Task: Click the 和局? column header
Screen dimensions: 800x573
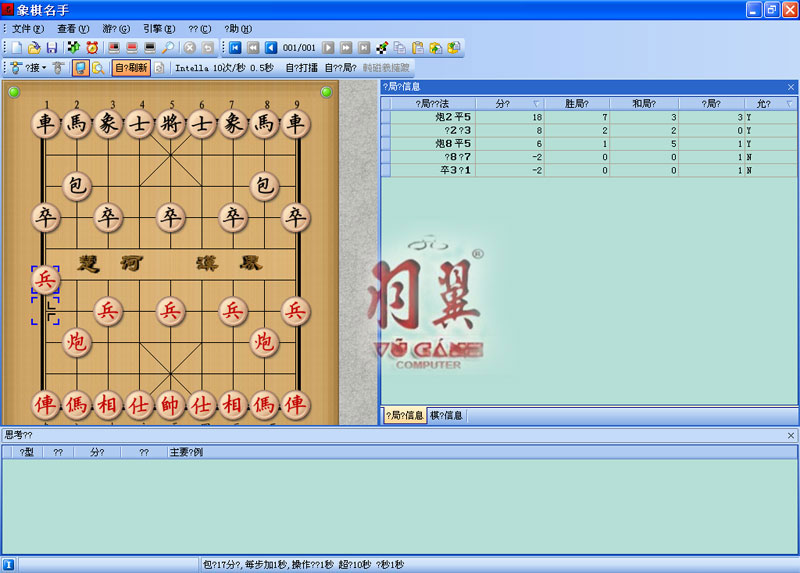Action: pos(644,104)
